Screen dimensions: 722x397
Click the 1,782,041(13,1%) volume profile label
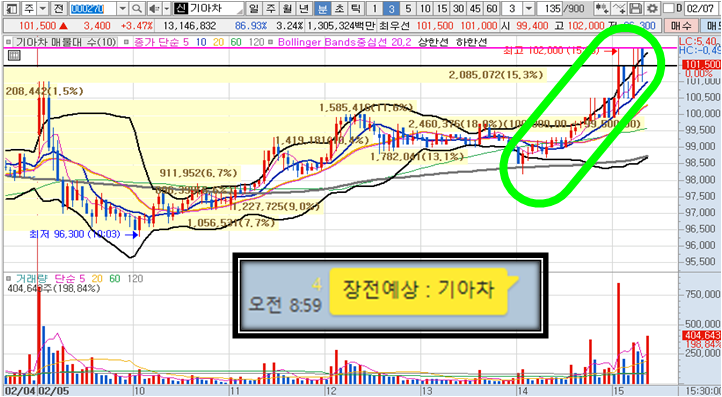click(x=417, y=157)
